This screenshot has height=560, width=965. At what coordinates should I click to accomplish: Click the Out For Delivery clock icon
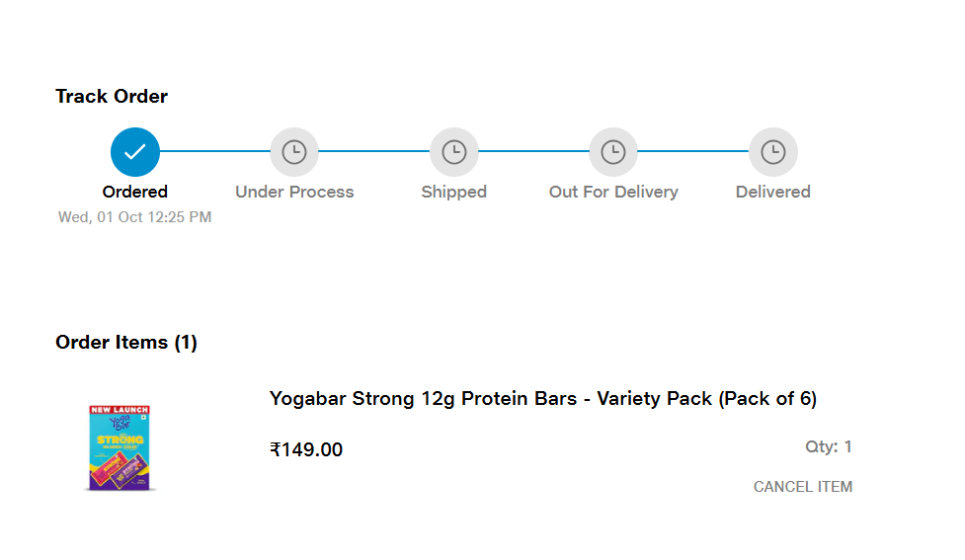coord(613,152)
